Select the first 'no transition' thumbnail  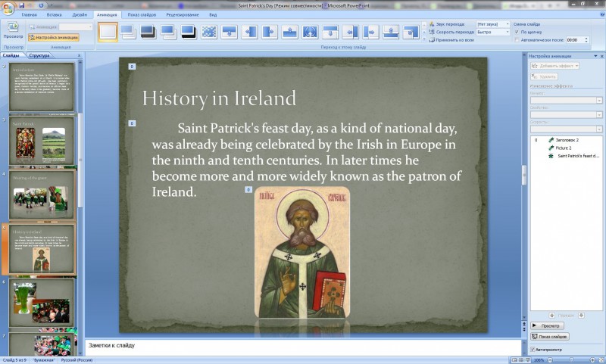[x=108, y=31]
